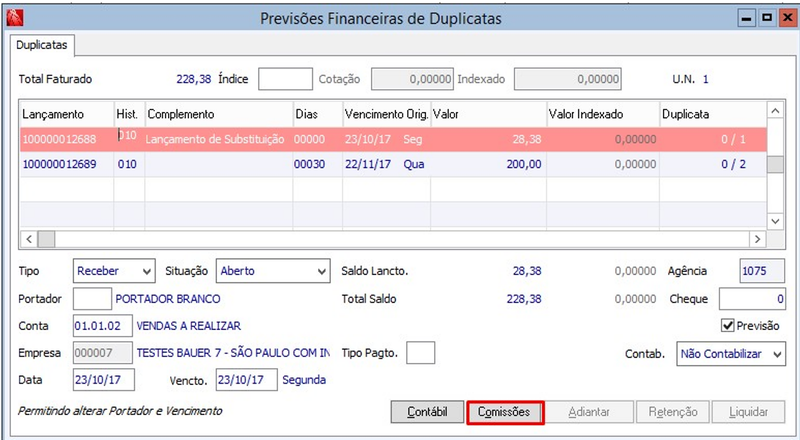Maximize the Previsões Financeiras window
The height and width of the screenshot is (440, 800).
click(767, 18)
